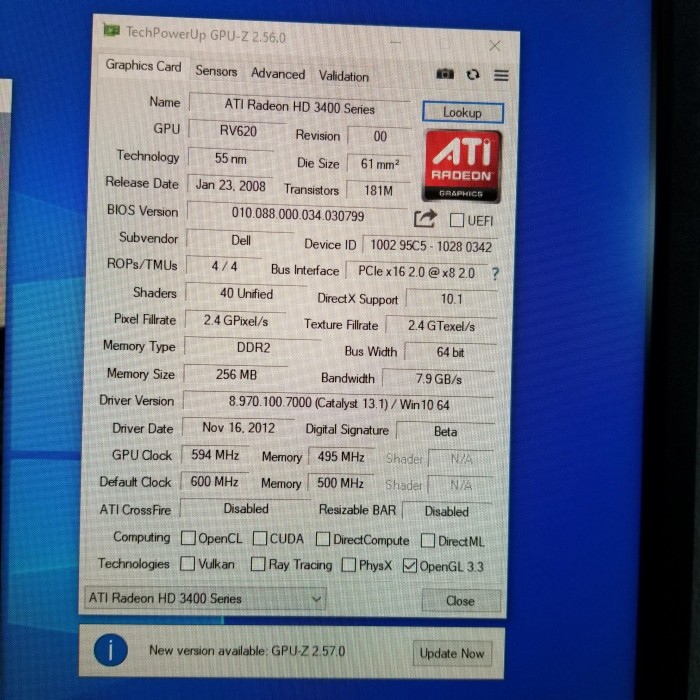The height and width of the screenshot is (700, 700).
Task: Click the Default Clock field showing 600 MHz
Action: [x=214, y=482]
